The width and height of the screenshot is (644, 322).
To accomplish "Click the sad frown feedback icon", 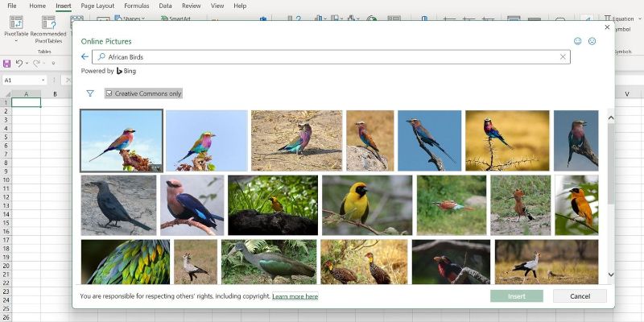I will click(x=592, y=41).
